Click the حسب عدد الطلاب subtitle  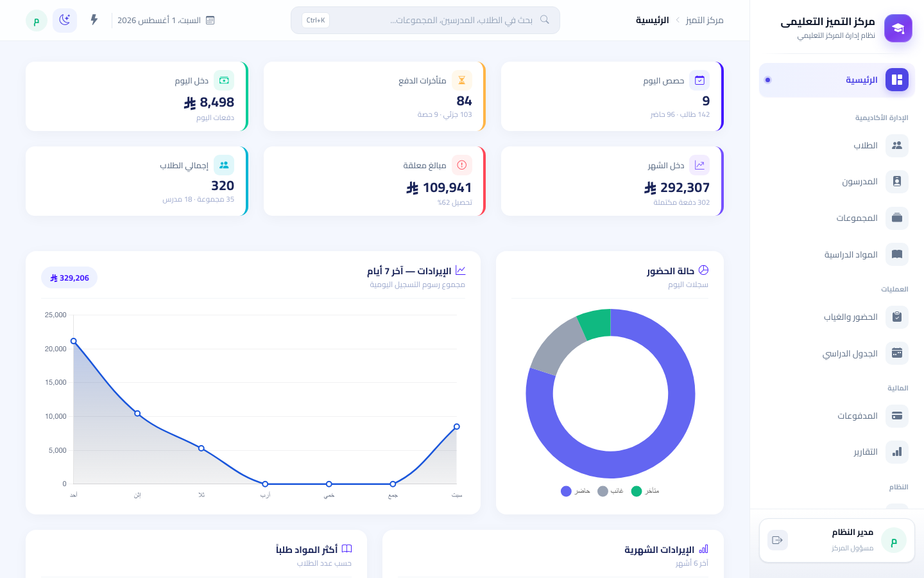coord(324,563)
